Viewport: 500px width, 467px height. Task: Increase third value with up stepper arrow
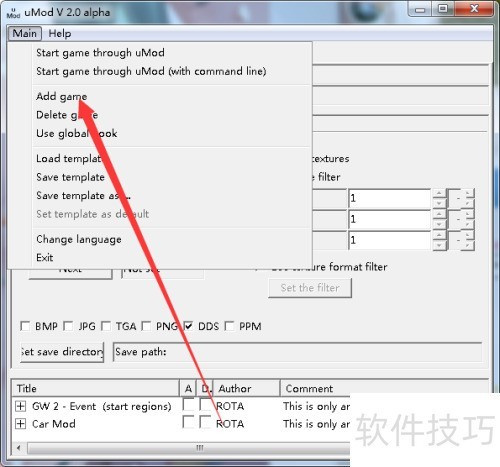pos(439,235)
